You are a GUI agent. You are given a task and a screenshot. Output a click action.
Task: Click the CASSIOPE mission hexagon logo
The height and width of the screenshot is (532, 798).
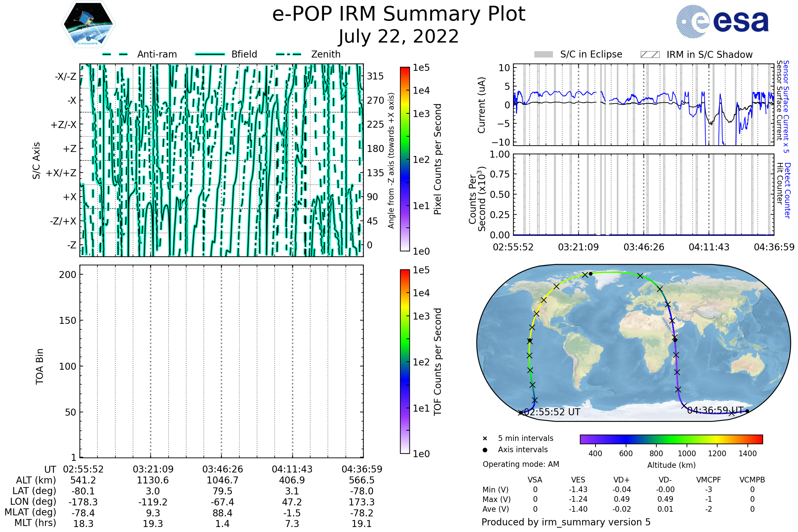tap(88, 24)
